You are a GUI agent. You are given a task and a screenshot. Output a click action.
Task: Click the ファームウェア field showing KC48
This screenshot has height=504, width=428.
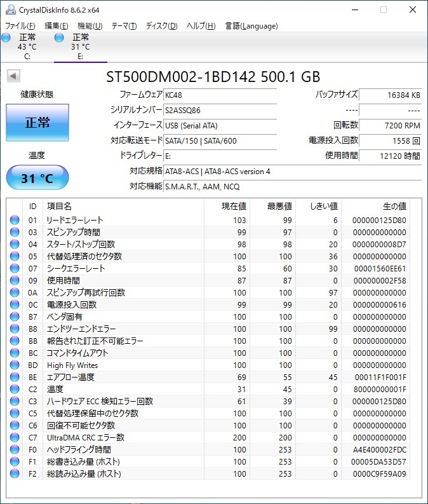[220, 95]
